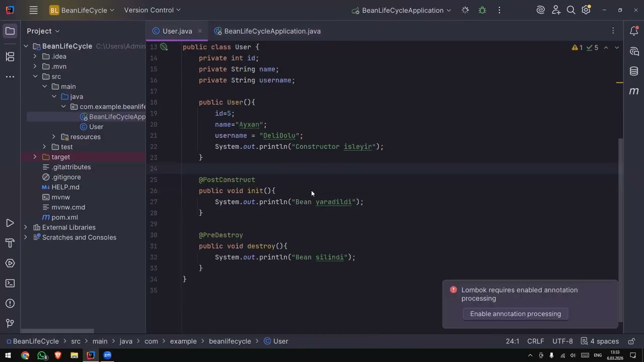Click CRLF line separator in status bar

click(x=535, y=341)
